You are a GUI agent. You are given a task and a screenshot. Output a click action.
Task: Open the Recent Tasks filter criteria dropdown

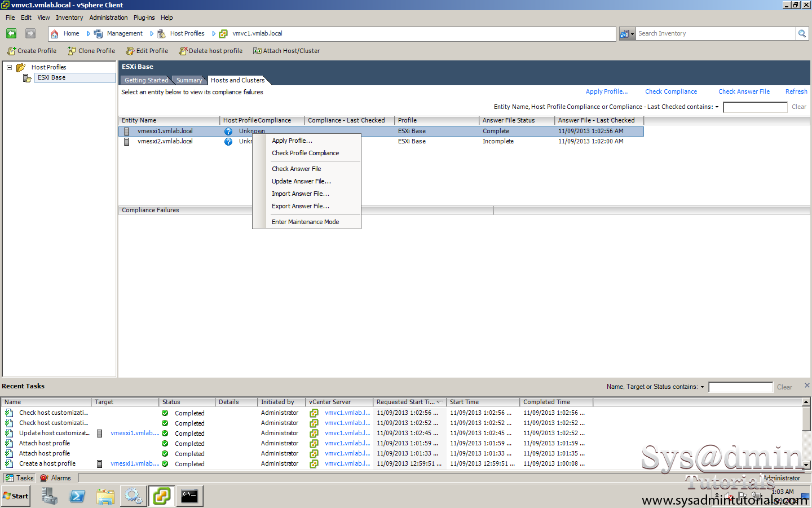point(702,387)
